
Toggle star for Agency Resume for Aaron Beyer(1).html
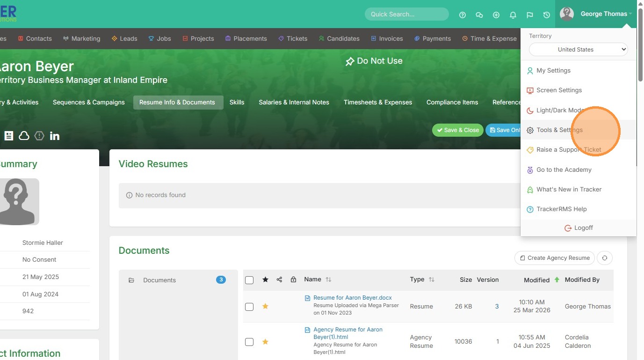tap(265, 342)
